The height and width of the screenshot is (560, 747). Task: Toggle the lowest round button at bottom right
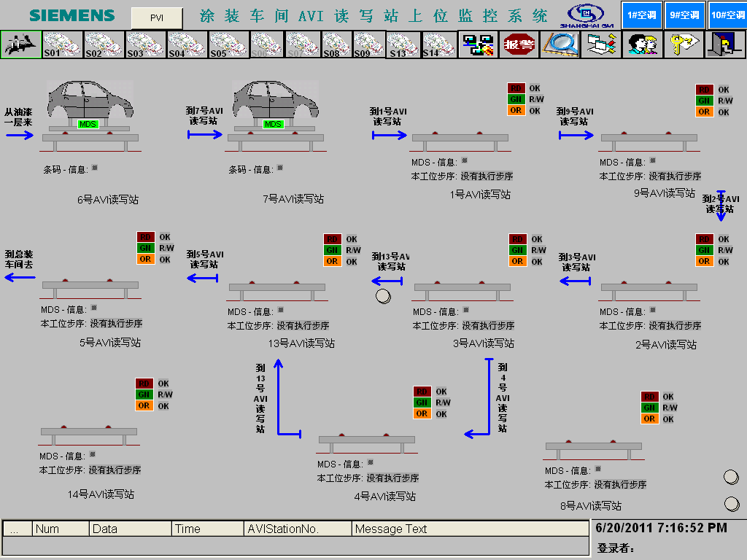pos(731,504)
